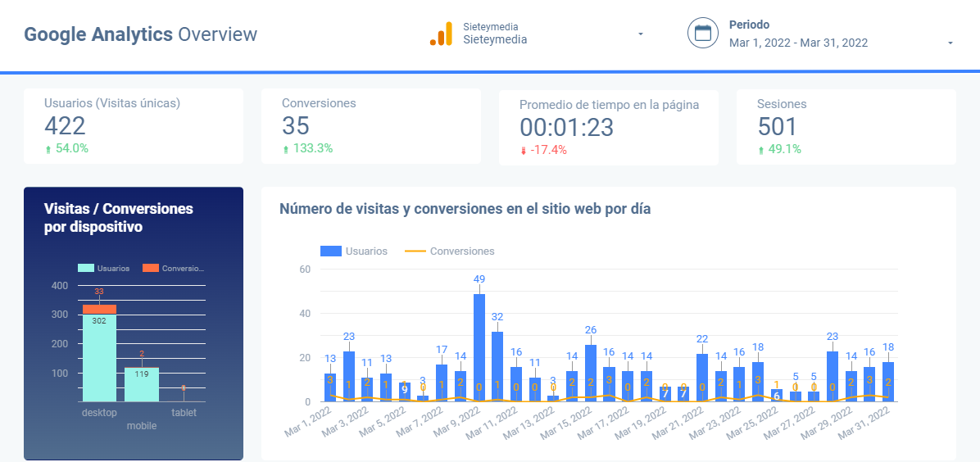Click the Conversiones yellow line legend item
Viewport: 980px width, 462px height.
pos(450,251)
